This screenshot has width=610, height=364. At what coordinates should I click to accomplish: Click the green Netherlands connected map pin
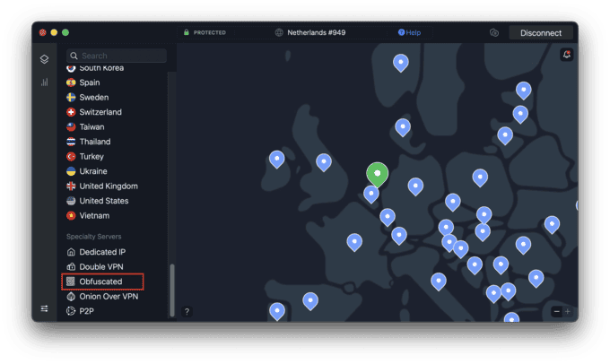[377, 174]
